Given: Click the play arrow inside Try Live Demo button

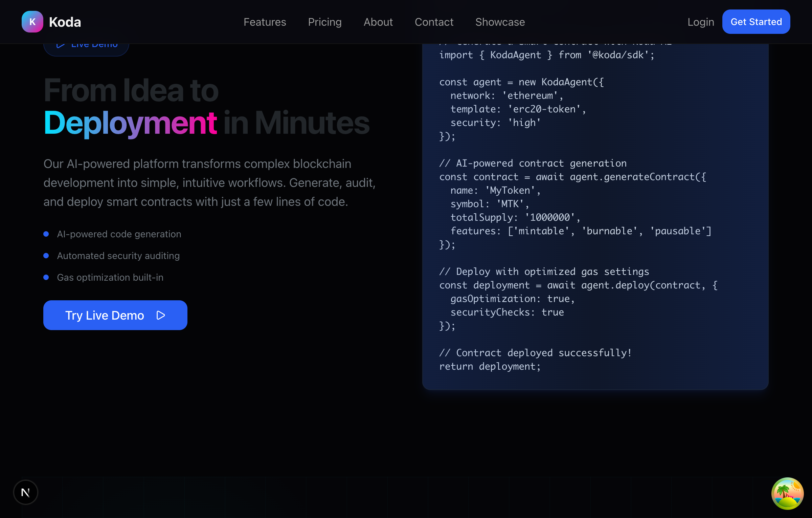Looking at the screenshot, I should point(161,315).
